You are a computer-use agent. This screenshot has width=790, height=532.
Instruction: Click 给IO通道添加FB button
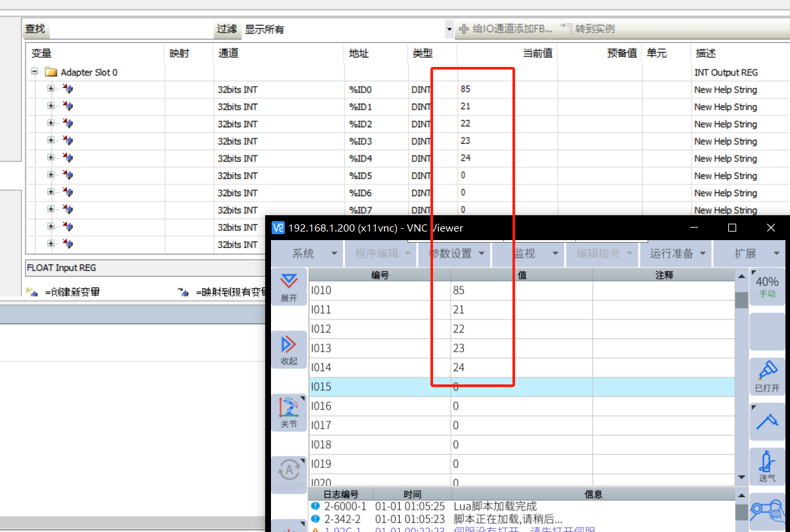click(x=506, y=29)
